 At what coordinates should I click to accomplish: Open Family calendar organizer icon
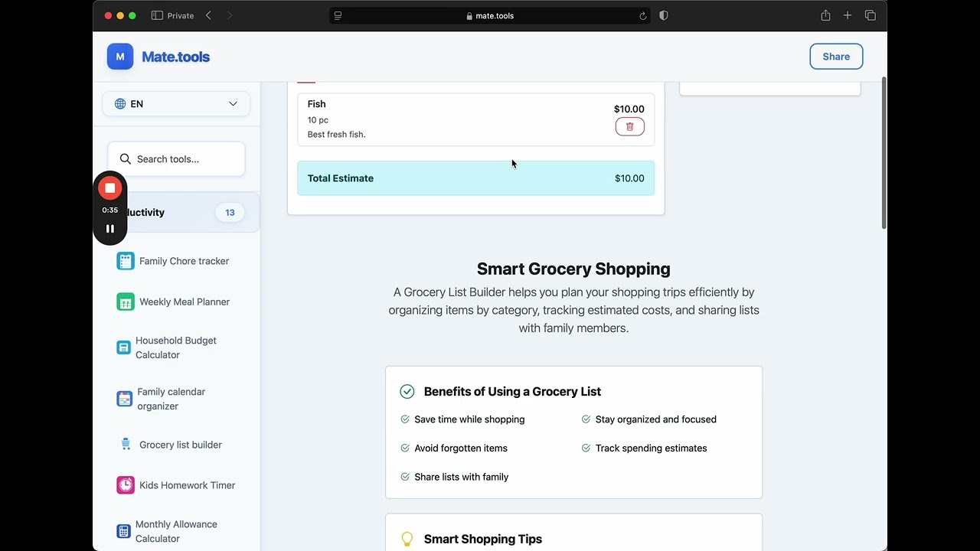click(124, 399)
